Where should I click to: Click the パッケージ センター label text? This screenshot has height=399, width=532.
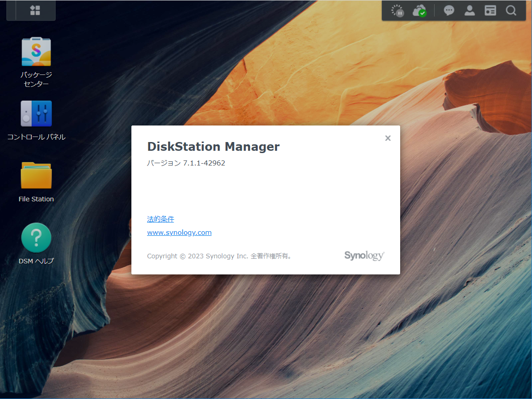click(36, 79)
